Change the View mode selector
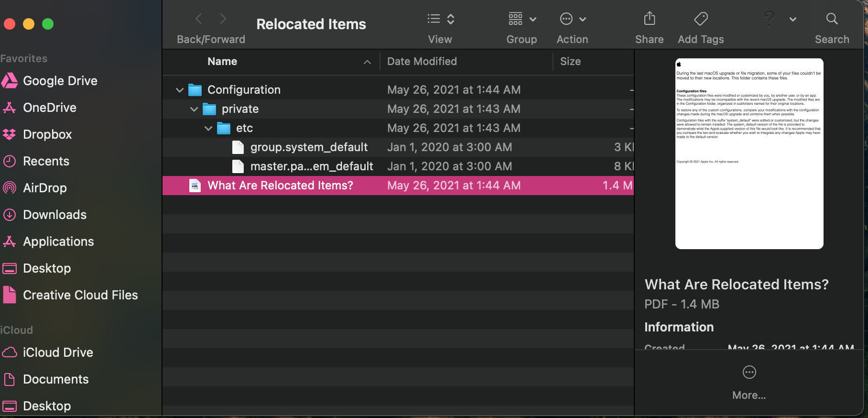The width and height of the screenshot is (868, 418). tap(440, 19)
